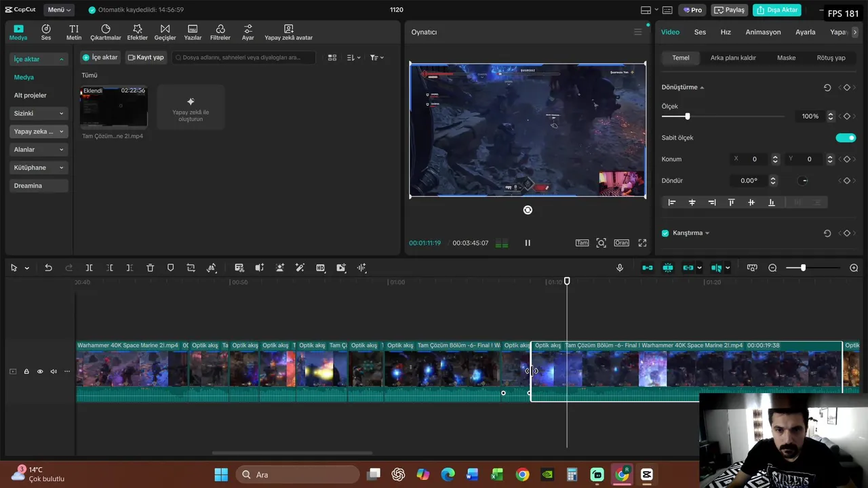
Task: Open the Çıkartmalar stickers panel
Action: [106, 32]
